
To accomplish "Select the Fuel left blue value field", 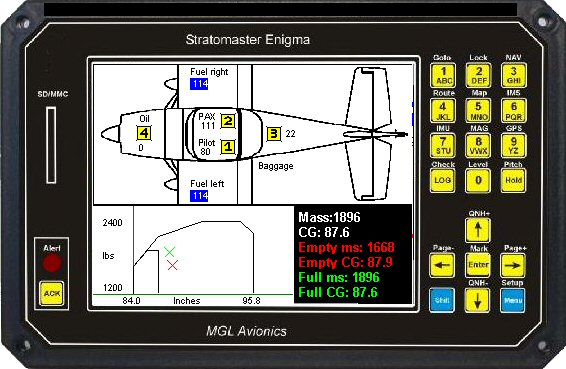I will click(x=199, y=196).
